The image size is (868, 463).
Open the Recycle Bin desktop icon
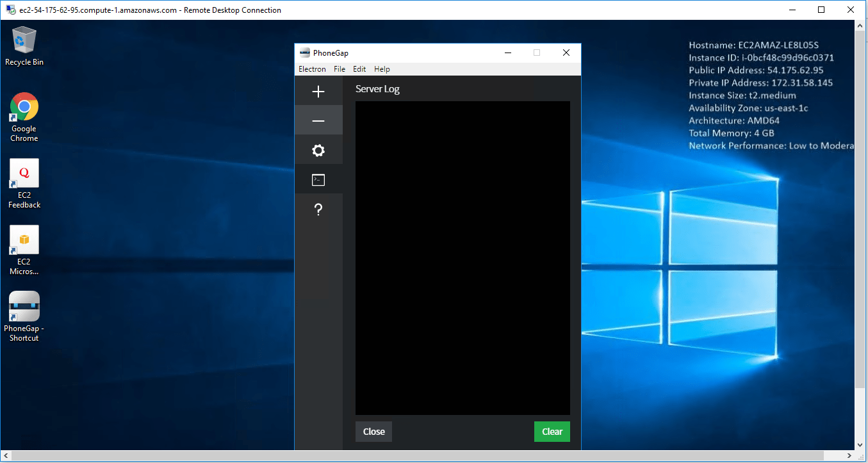[24, 46]
